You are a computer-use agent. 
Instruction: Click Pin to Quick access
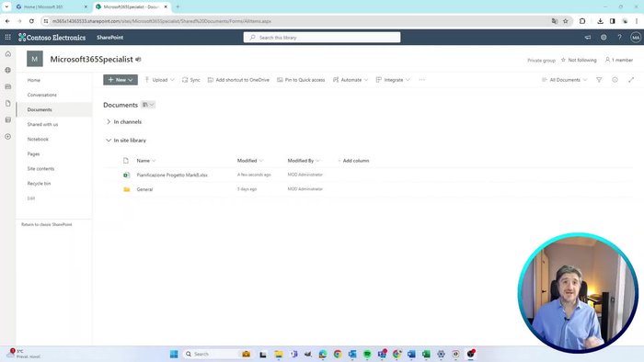(x=301, y=80)
